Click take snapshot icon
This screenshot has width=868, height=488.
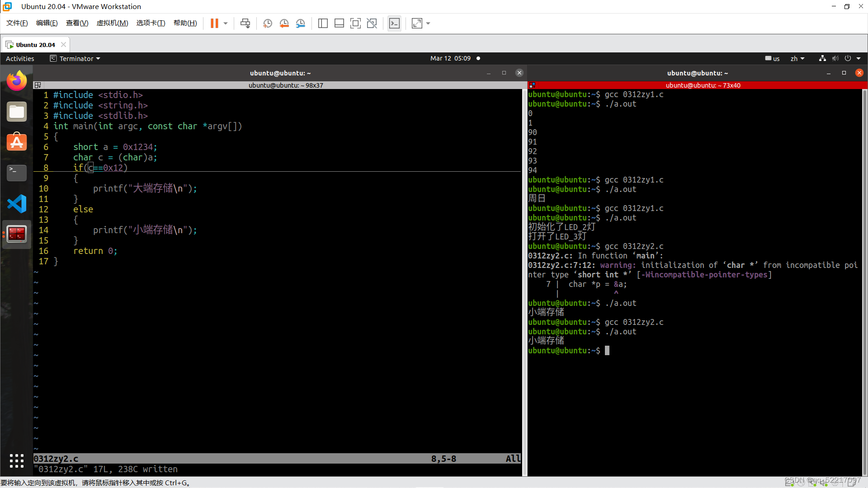pyautogui.click(x=268, y=23)
